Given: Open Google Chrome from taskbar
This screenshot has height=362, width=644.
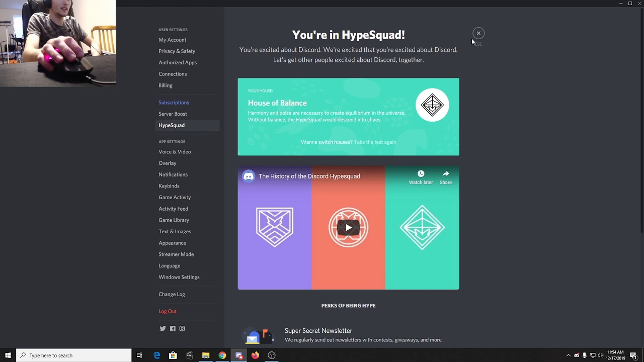Looking at the screenshot, I should [x=222, y=355].
